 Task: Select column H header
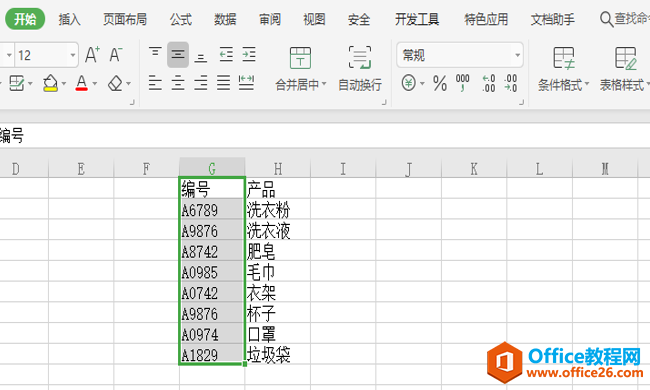tap(278, 168)
